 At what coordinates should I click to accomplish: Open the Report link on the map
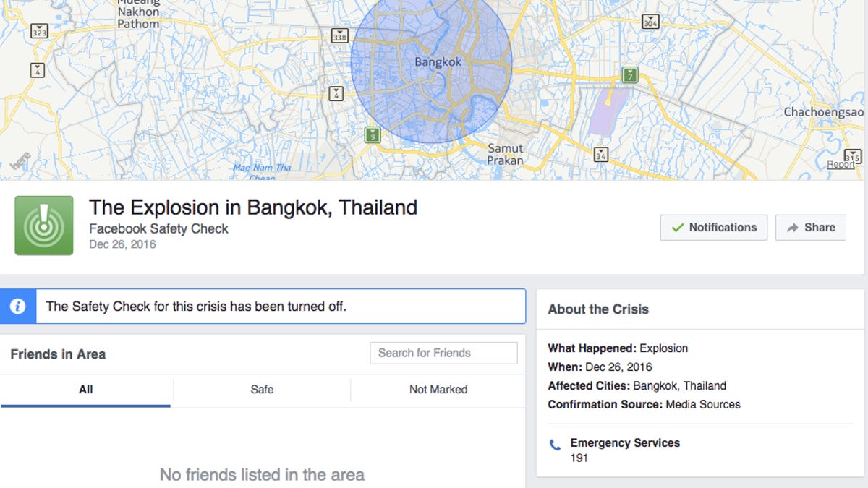pyautogui.click(x=841, y=165)
